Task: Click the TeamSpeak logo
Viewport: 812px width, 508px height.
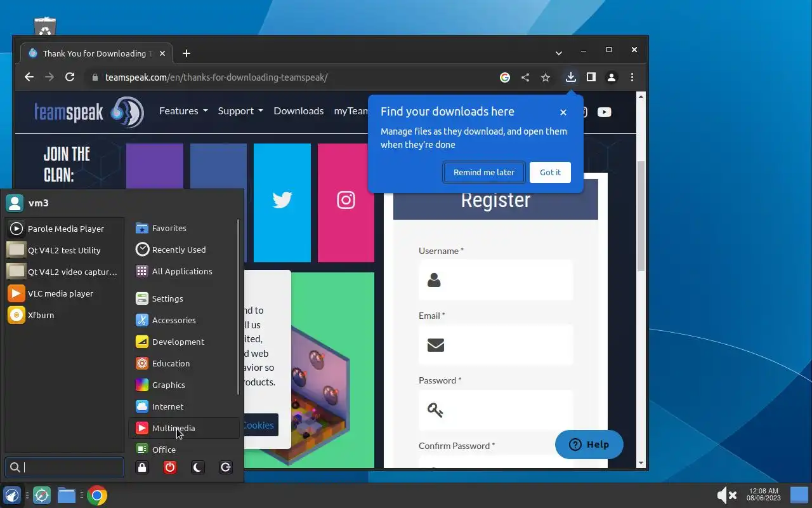Action: click(89, 112)
